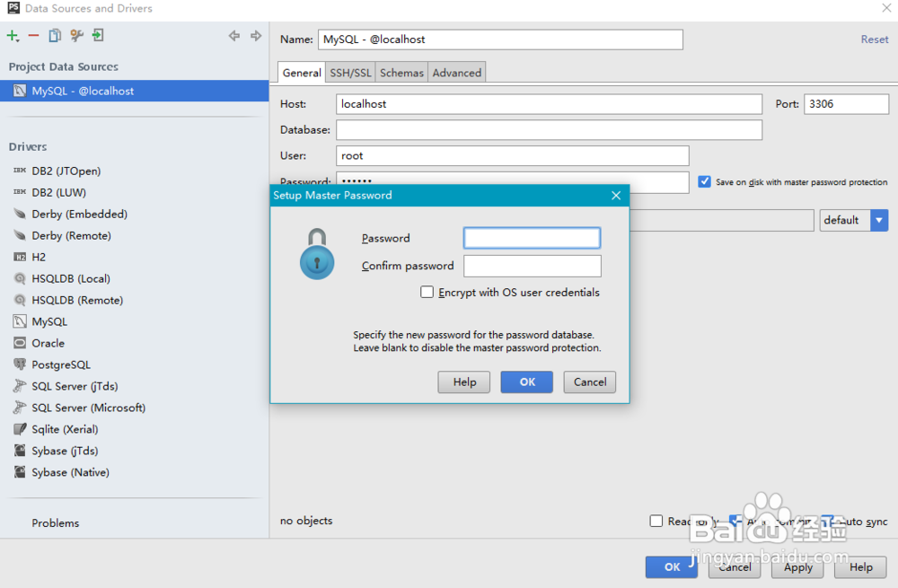Viewport: 898px width, 588px height.
Task: Click the User field containing root
Action: 513,155
